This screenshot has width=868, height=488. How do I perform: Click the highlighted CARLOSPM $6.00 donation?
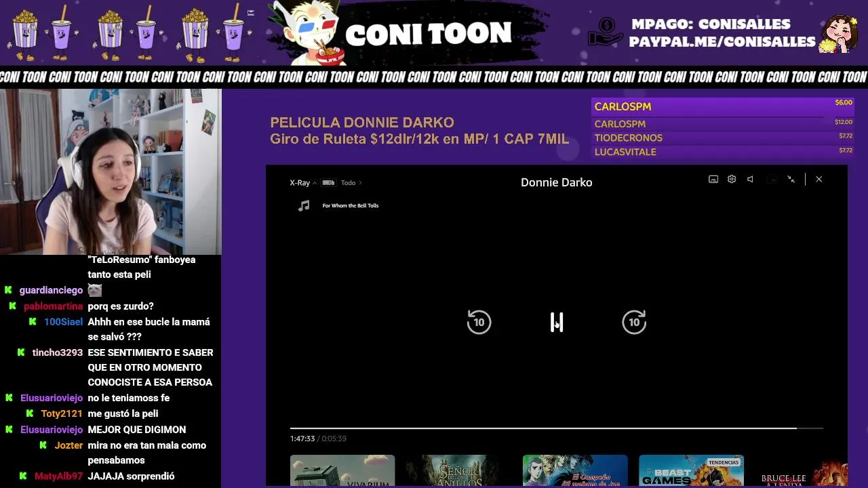click(x=723, y=106)
